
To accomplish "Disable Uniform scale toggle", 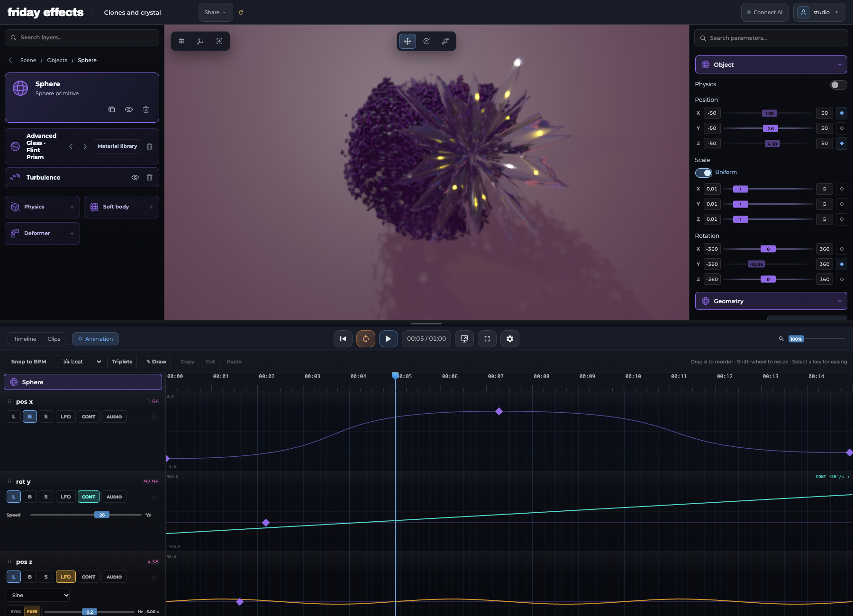I will 704,172.
